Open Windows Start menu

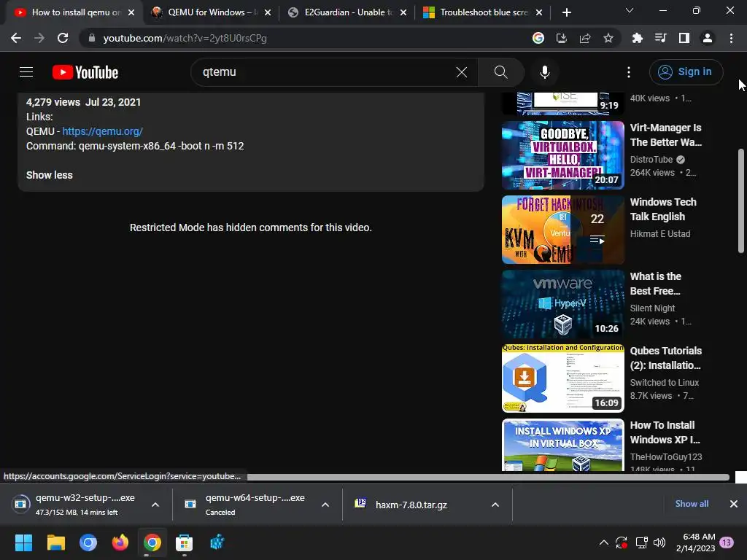[x=23, y=542]
